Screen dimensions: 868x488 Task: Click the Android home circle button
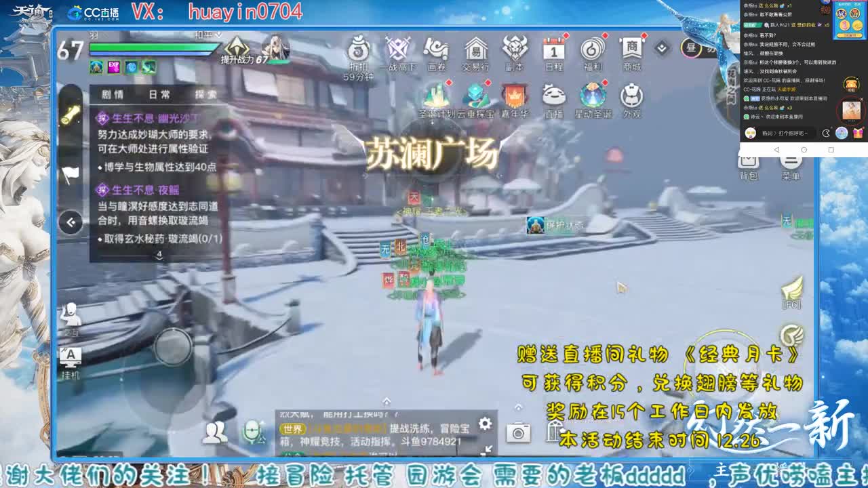[x=804, y=149]
